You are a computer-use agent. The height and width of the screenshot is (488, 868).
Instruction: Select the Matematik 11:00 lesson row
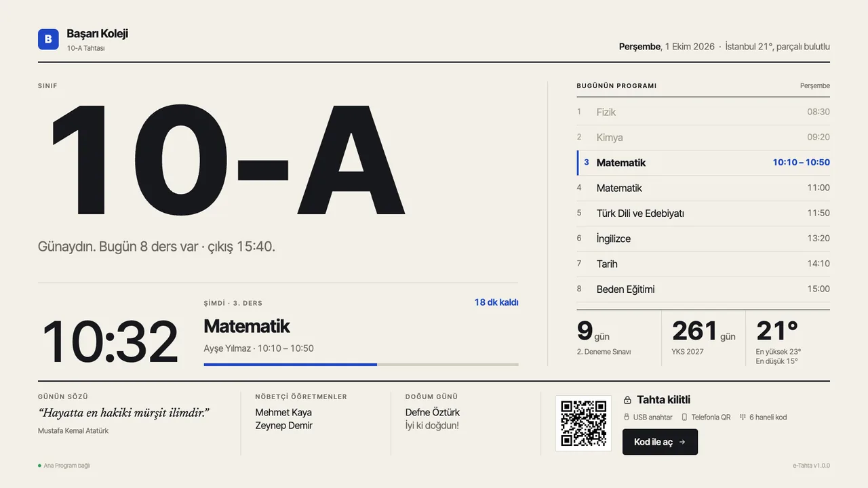(703, 188)
